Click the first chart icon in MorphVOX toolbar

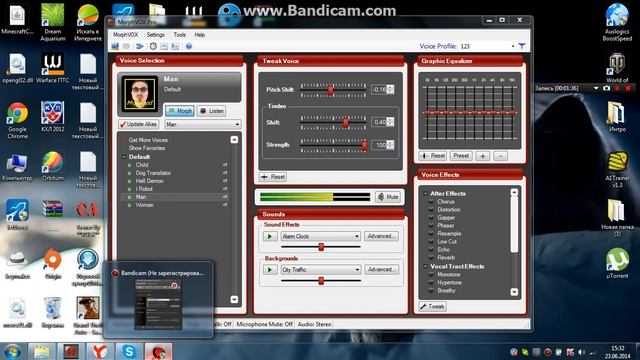pyautogui.click(x=164, y=46)
